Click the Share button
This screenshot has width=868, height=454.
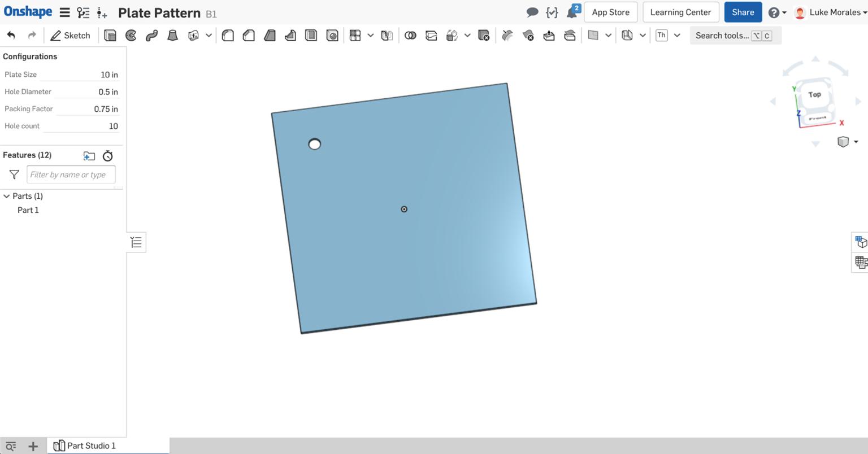pos(743,12)
